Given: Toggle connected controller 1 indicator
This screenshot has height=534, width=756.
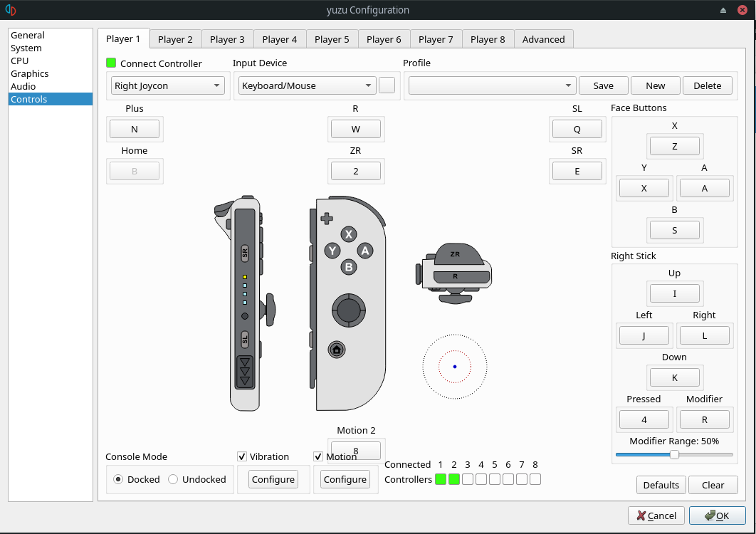Looking at the screenshot, I should click(441, 479).
